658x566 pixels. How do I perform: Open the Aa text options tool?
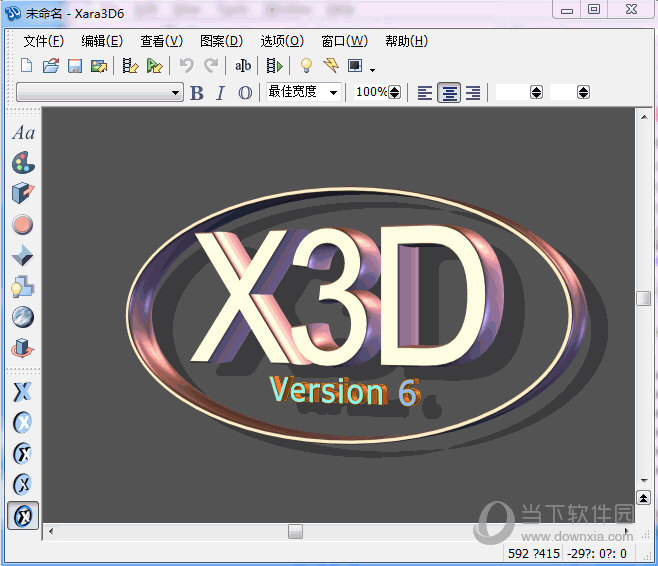click(24, 133)
